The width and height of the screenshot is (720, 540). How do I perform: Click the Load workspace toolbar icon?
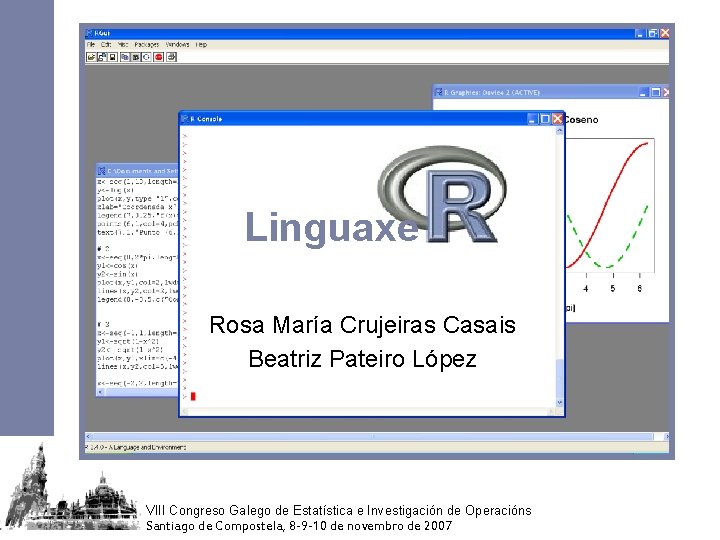tap(101, 57)
